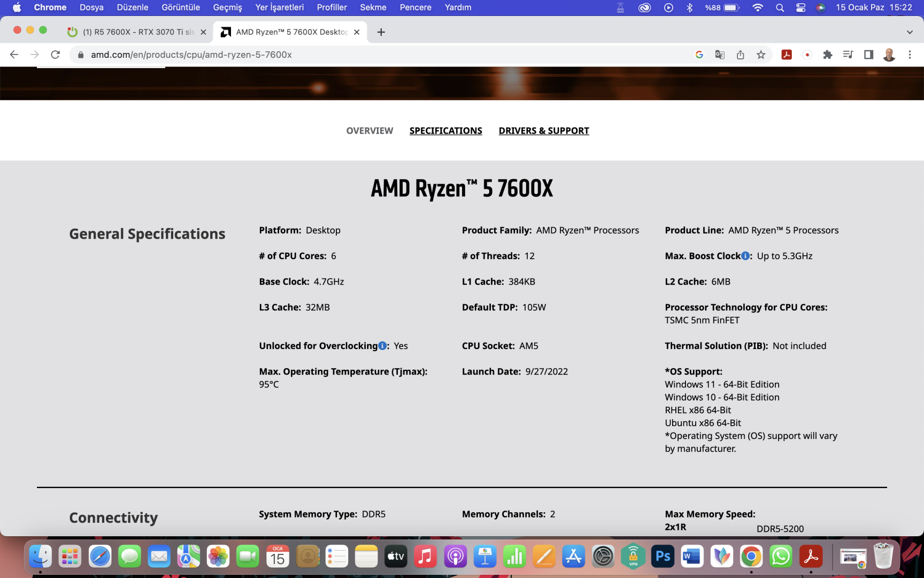This screenshot has height=578, width=924.
Task: Launch Safari from the Dock
Action: (100, 557)
